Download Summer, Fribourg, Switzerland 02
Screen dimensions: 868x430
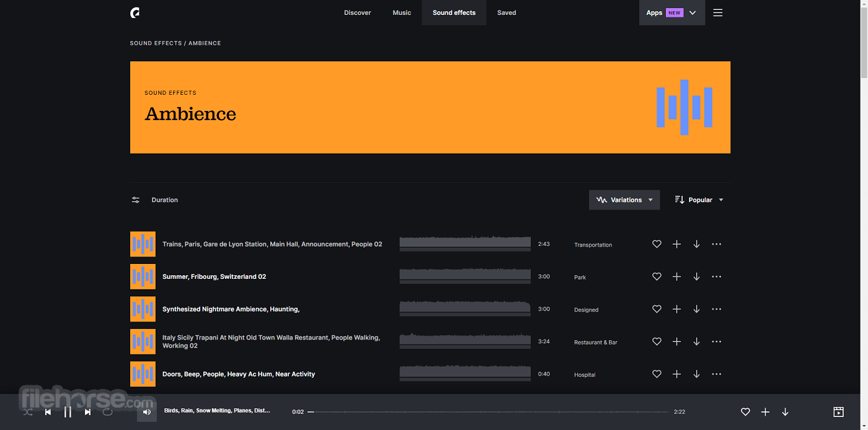[696, 277]
